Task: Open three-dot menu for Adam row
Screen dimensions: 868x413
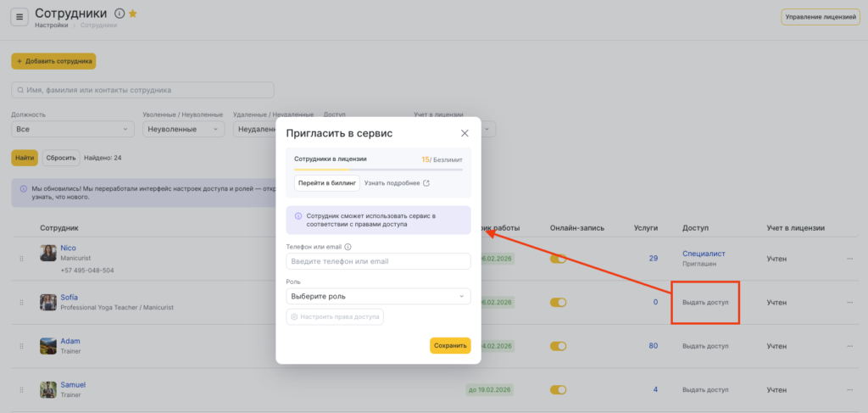Action: point(849,346)
